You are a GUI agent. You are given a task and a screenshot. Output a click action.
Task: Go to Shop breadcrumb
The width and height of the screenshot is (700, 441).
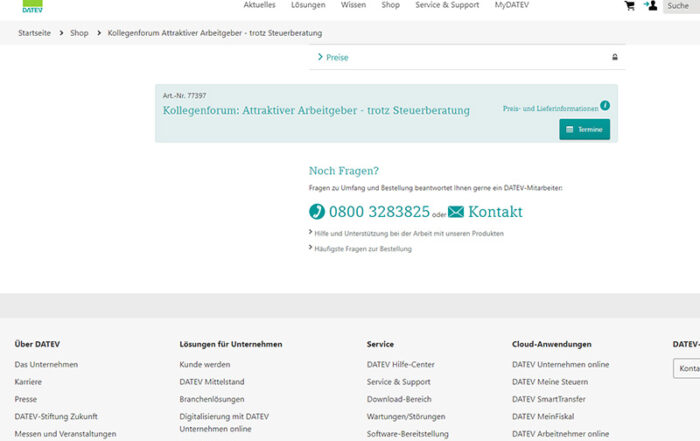coord(79,33)
